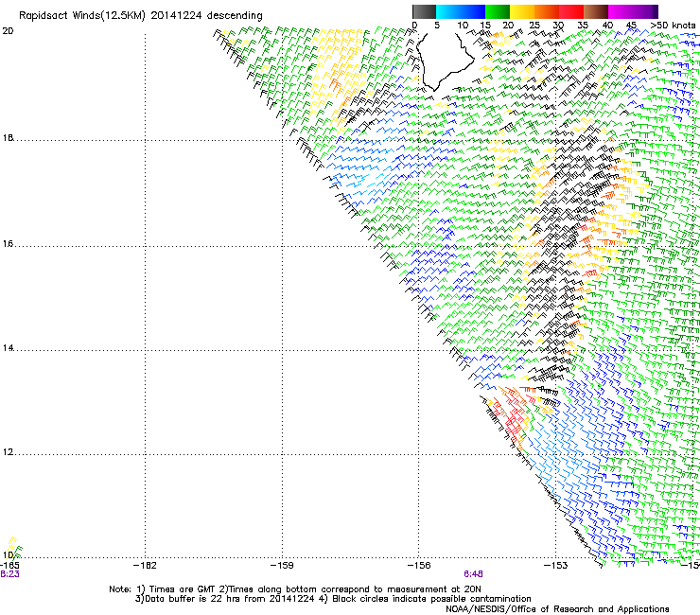Click the legend number '40'

coord(607,26)
